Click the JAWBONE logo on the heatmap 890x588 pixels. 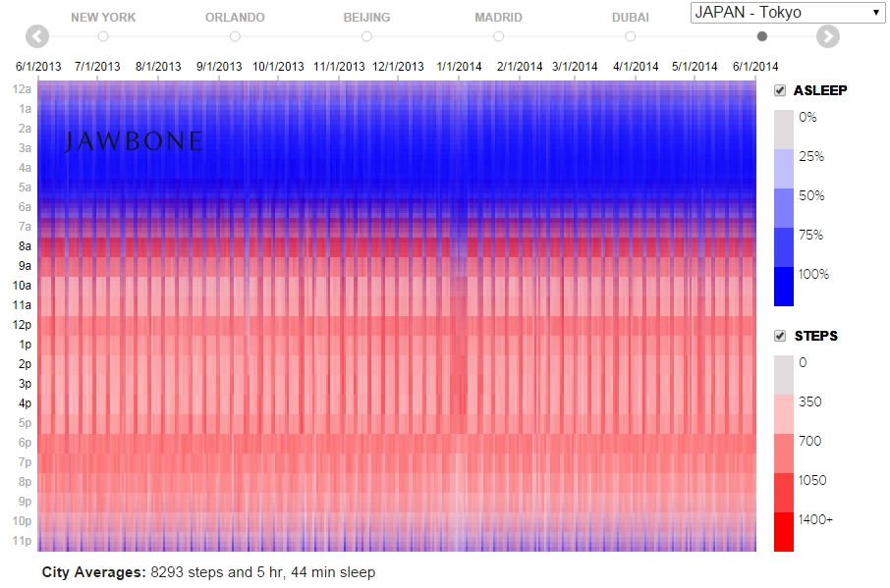[134, 141]
